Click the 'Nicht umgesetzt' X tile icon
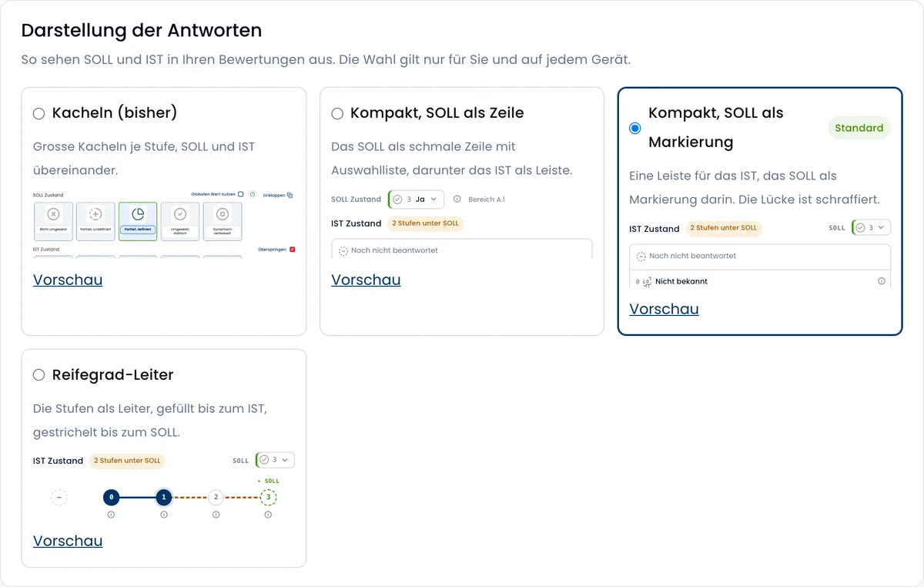The width and height of the screenshot is (924, 587). pos(53,214)
